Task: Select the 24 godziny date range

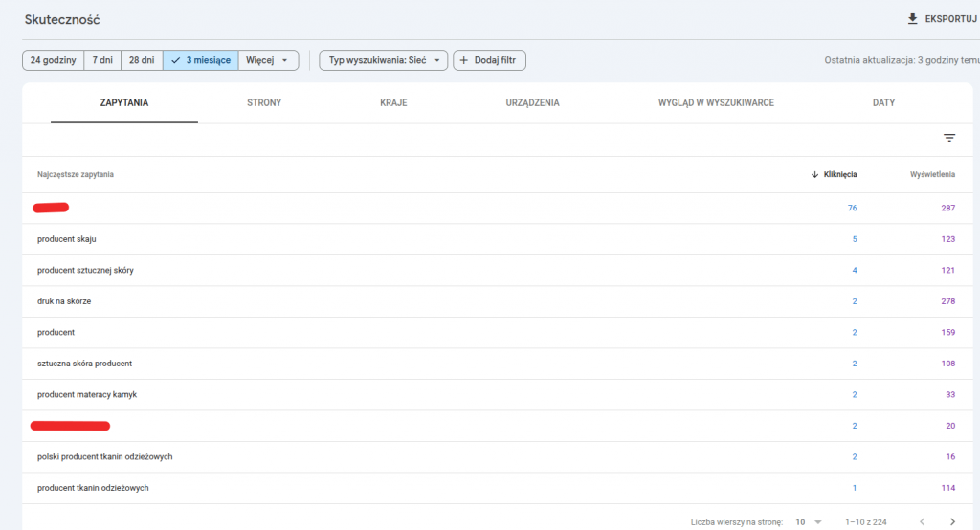Action: click(53, 60)
